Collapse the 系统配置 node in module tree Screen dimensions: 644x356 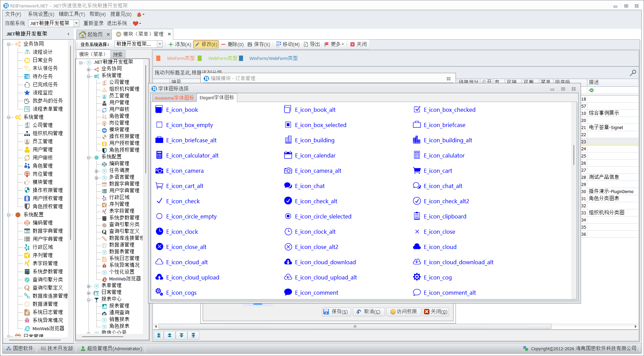pos(89,157)
